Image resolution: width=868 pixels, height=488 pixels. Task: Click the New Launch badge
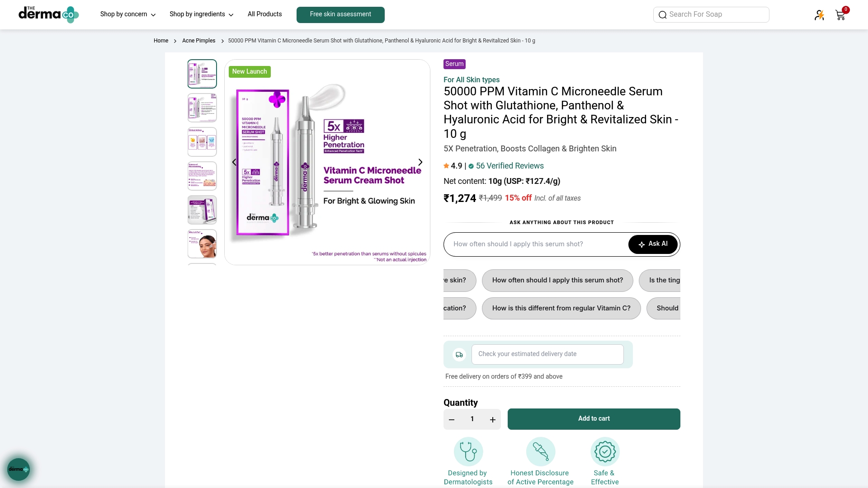point(250,72)
